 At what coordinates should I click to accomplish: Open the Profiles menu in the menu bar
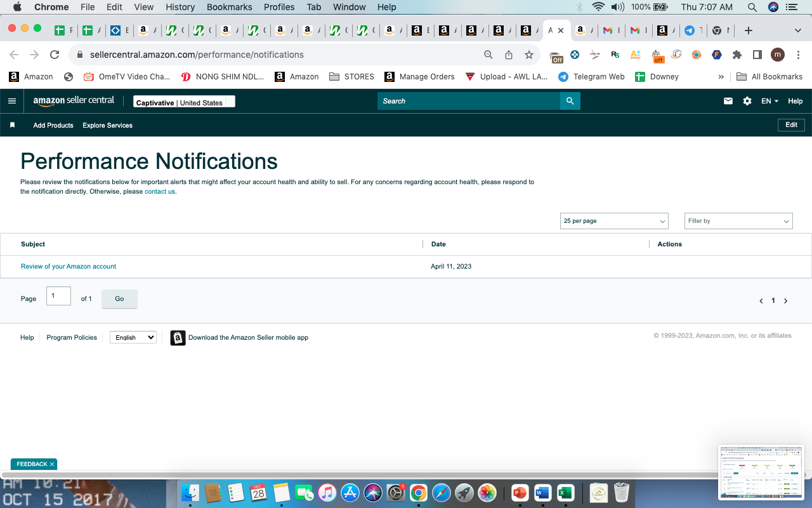[x=279, y=7]
